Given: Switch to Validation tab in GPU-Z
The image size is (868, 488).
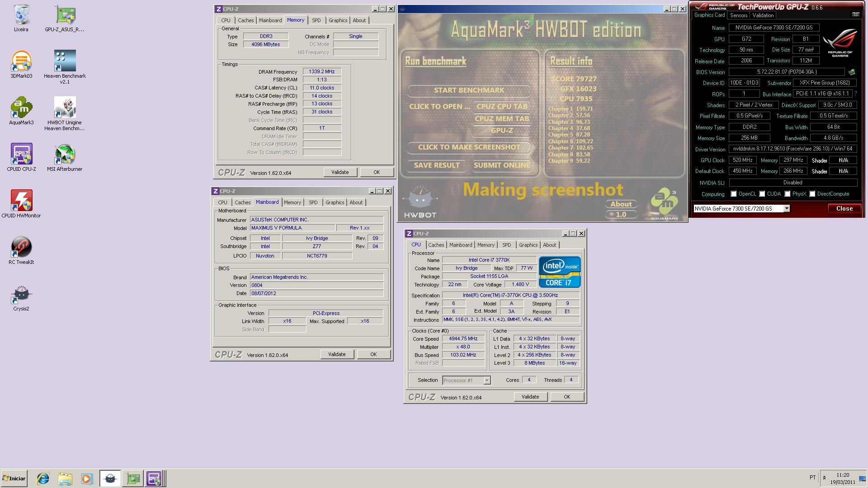Looking at the screenshot, I should point(763,15).
